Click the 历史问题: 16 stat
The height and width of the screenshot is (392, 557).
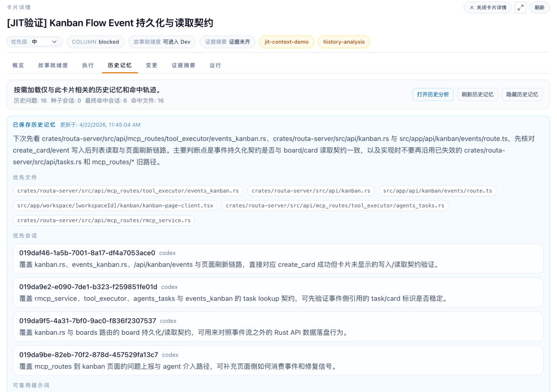(x=30, y=101)
